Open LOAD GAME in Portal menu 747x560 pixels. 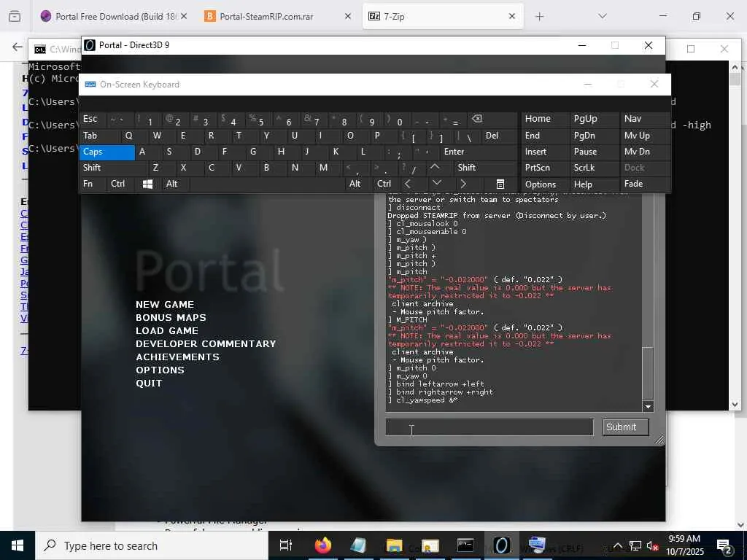[x=167, y=330]
